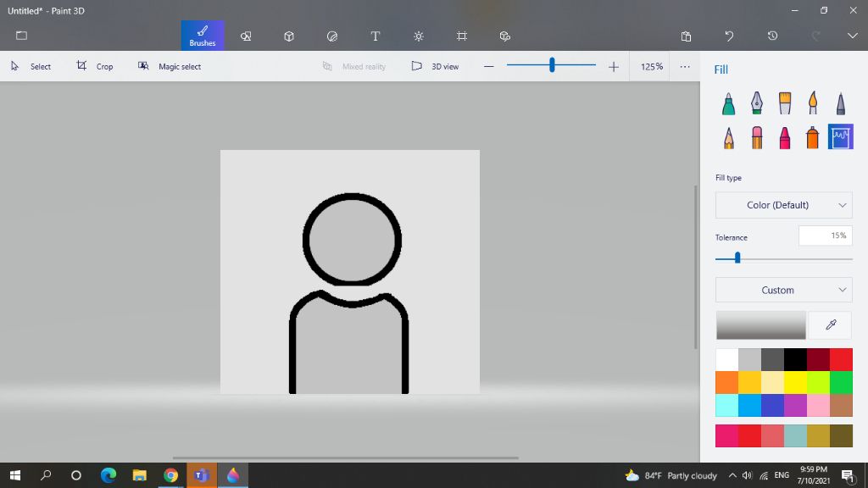Select the Marker brush tool
The image size is (868, 488).
[729, 102]
